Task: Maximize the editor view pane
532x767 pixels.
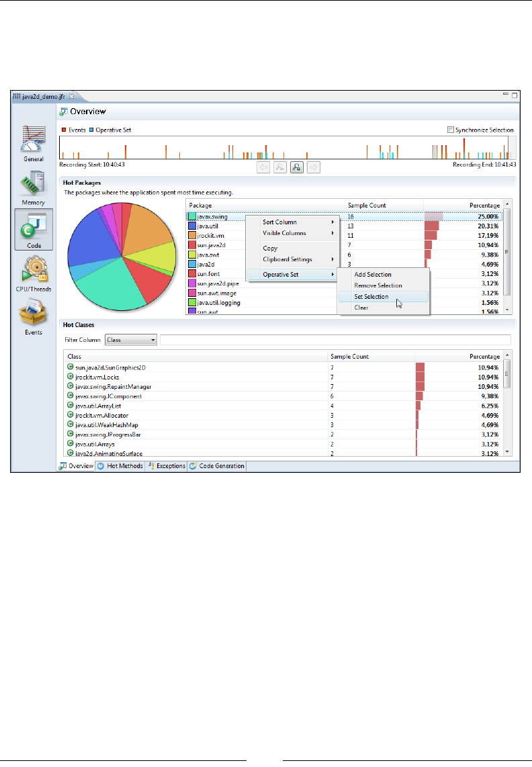Action: click(x=515, y=95)
